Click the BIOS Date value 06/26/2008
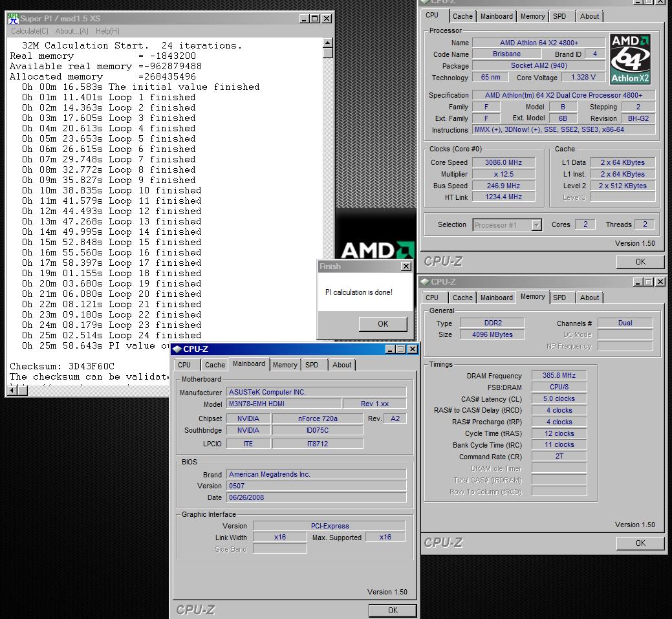Image resolution: width=672 pixels, height=619 pixels. click(316, 497)
